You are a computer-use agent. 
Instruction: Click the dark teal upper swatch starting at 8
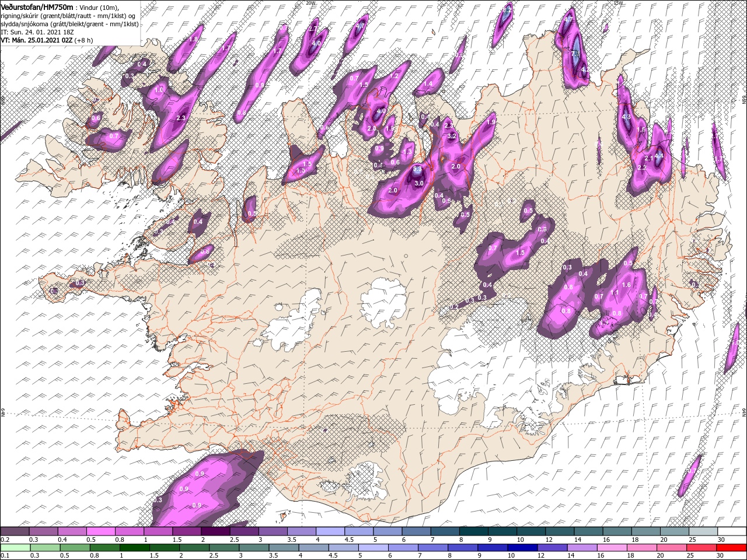(473, 531)
